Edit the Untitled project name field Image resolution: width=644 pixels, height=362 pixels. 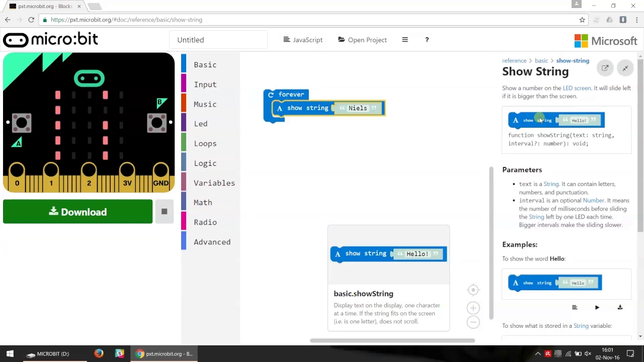[218, 40]
